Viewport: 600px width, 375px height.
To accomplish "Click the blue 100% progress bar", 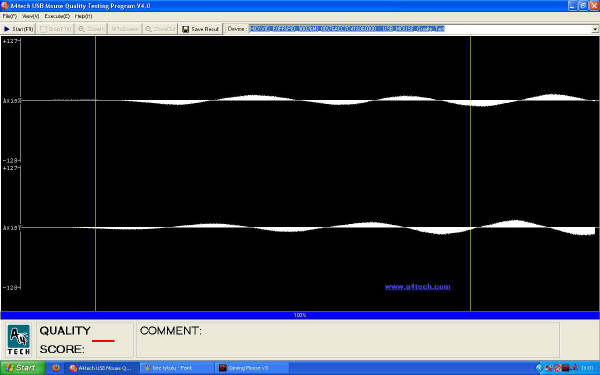I will coord(300,315).
